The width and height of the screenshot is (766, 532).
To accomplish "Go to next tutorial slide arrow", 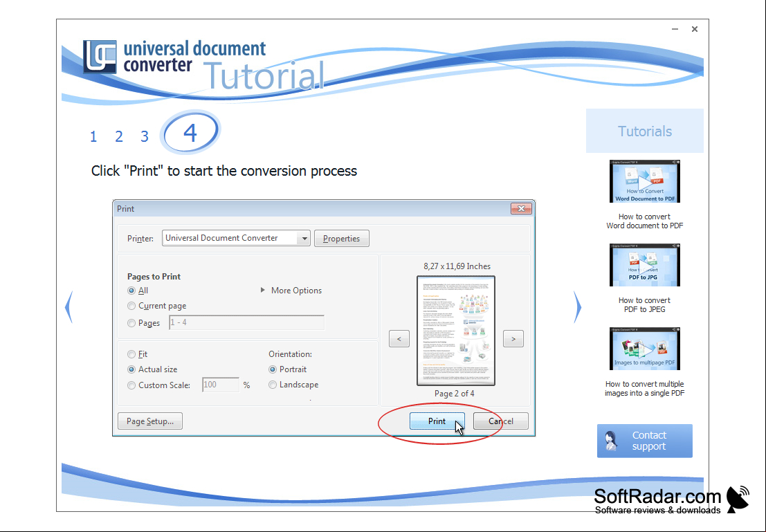I will pos(578,307).
